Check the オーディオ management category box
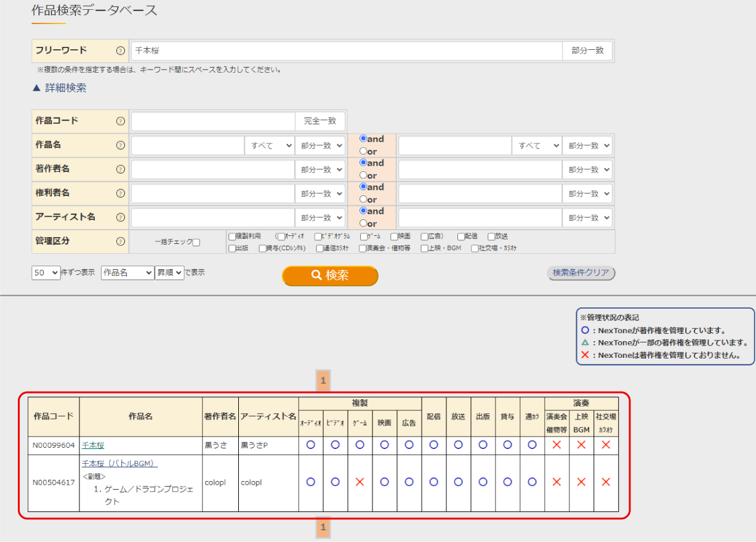The image size is (756, 542). pyautogui.click(x=281, y=236)
